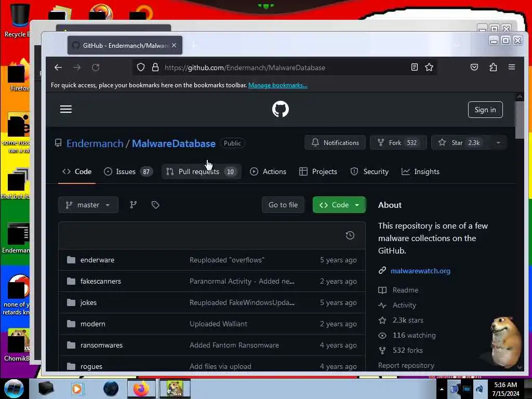The width and height of the screenshot is (532, 399).
Task: Switch to Firefox in the taskbar
Action: pyautogui.click(x=141, y=389)
